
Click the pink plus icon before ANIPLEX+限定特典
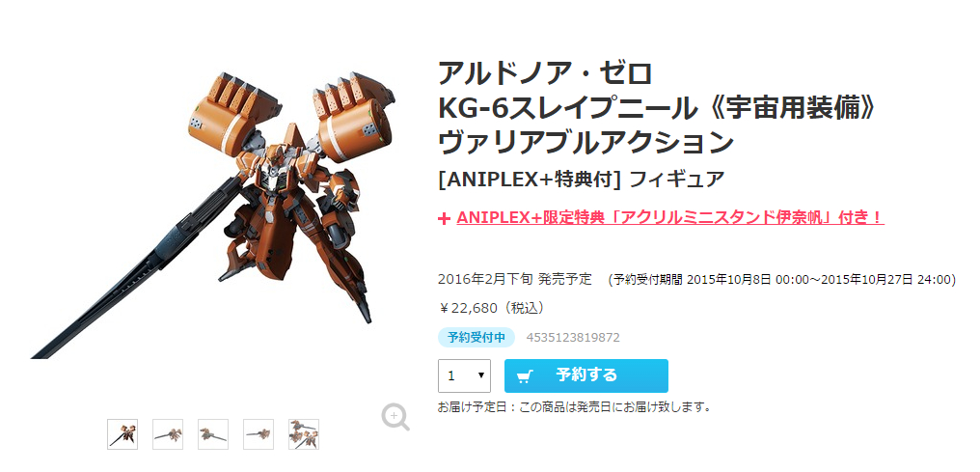(x=444, y=218)
